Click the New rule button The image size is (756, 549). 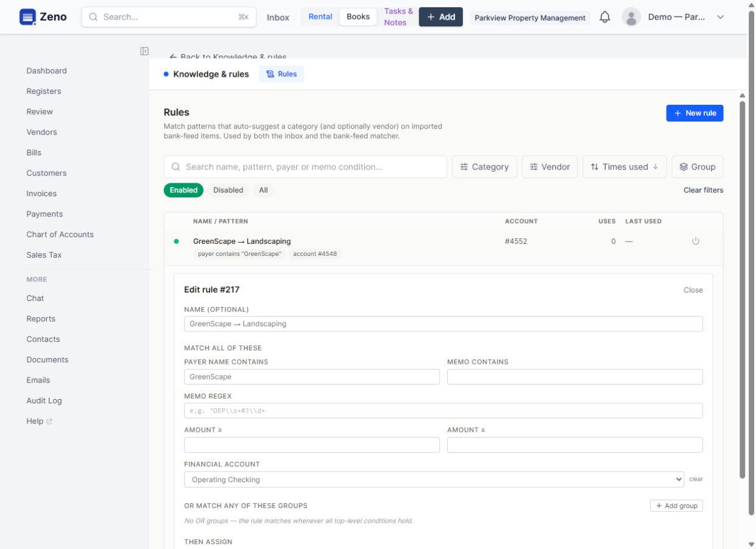click(x=694, y=113)
